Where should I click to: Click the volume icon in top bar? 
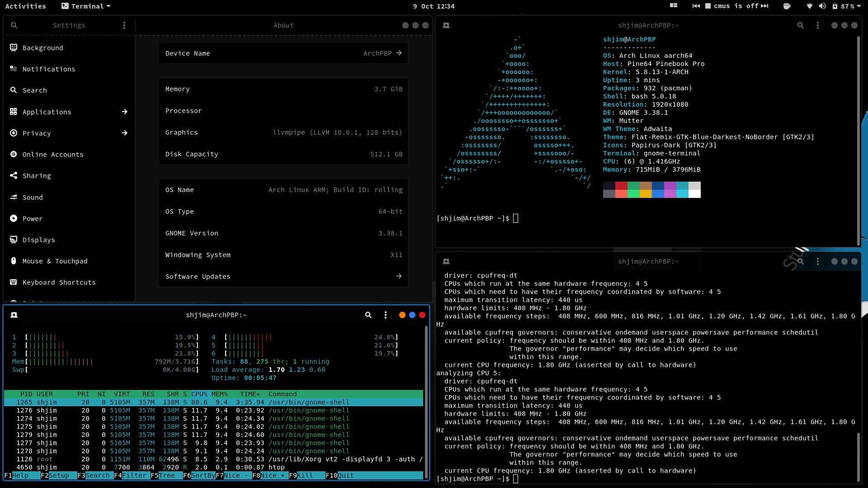tap(822, 6)
